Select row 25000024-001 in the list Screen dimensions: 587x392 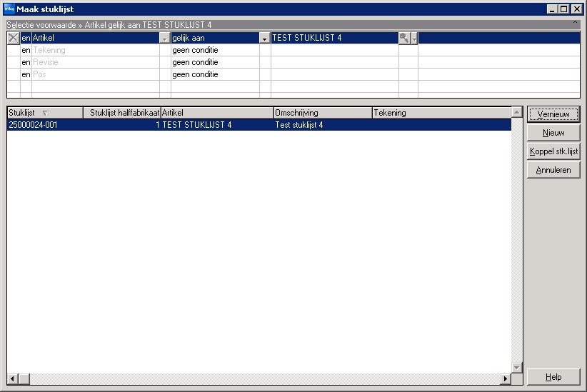tap(259, 125)
